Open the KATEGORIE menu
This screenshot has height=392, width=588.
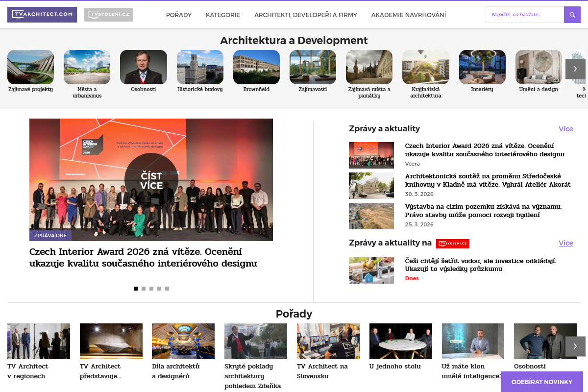[x=223, y=15]
